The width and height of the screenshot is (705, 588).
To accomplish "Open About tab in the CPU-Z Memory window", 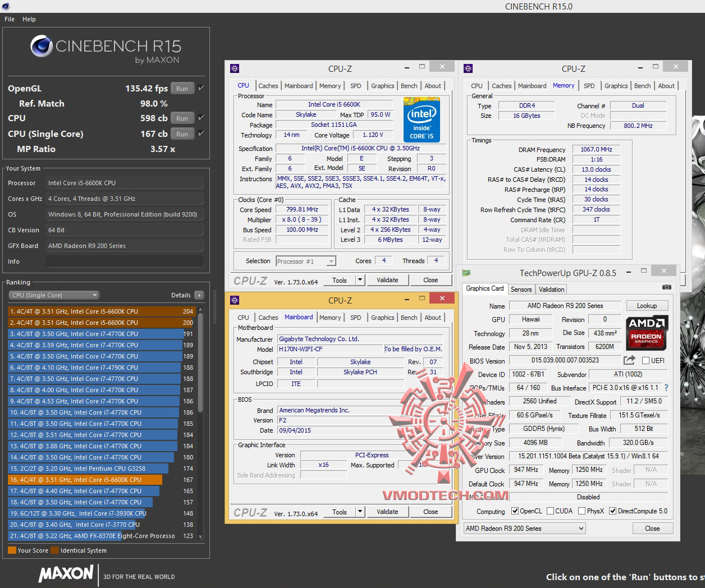I will 666,86.
